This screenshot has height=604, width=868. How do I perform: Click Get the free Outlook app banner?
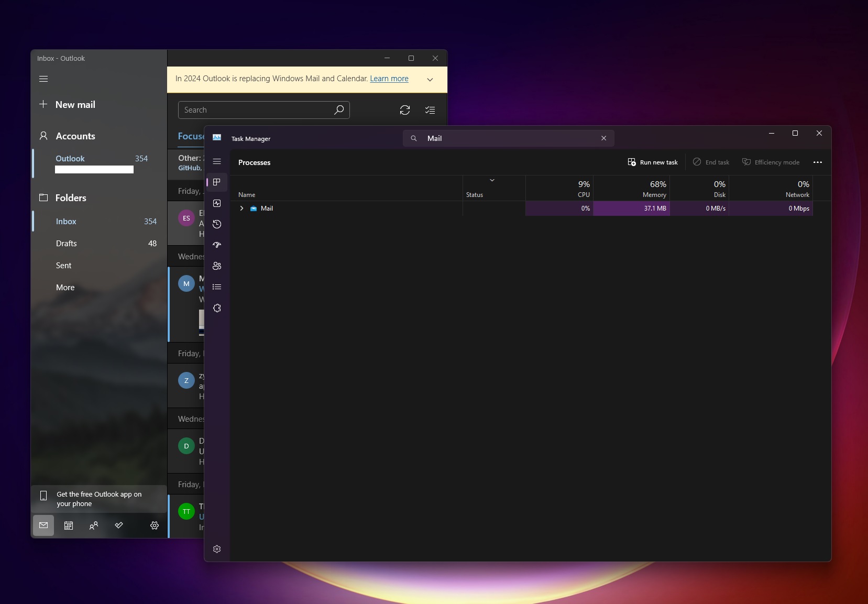coord(98,499)
